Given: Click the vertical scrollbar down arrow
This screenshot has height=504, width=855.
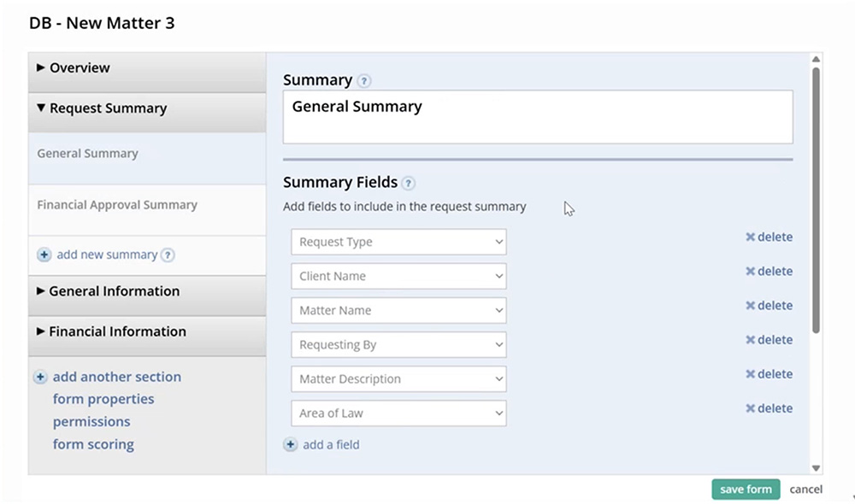Looking at the screenshot, I should pos(816,467).
